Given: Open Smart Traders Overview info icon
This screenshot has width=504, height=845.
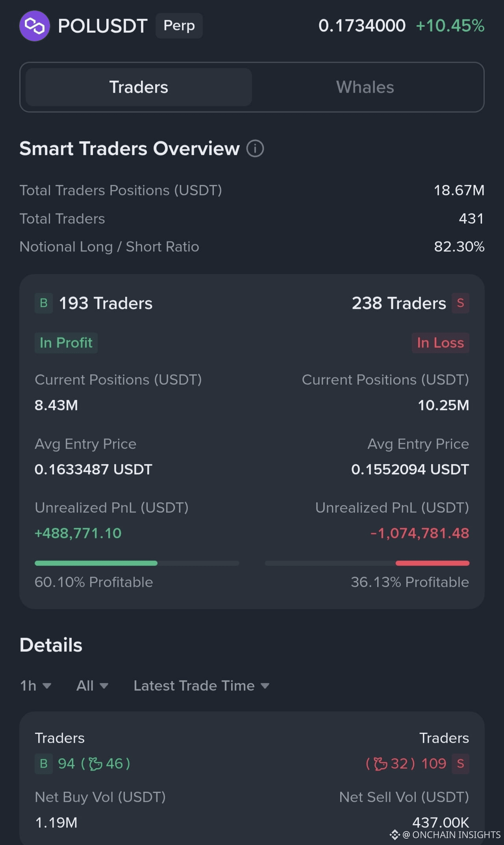Looking at the screenshot, I should 255,149.
